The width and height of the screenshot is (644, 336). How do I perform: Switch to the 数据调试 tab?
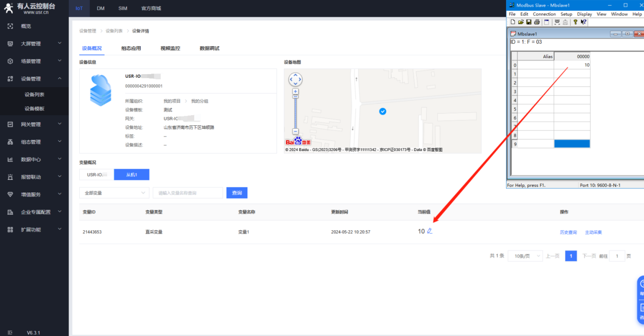click(209, 48)
